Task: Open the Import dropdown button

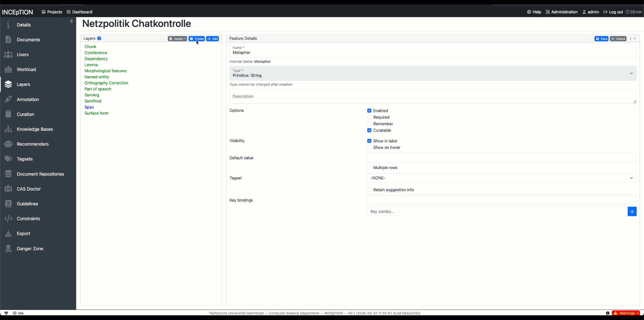Action: [x=177, y=39]
